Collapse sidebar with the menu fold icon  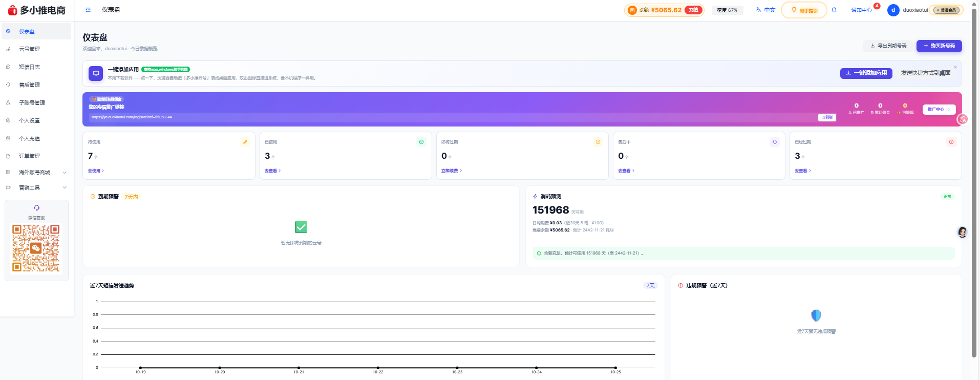pyautogui.click(x=88, y=10)
